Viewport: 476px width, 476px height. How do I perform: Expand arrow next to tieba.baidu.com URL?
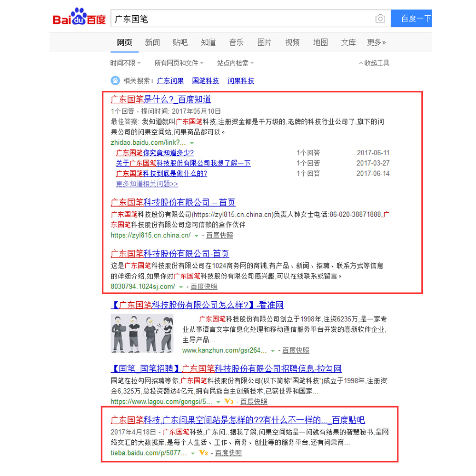click(193, 453)
